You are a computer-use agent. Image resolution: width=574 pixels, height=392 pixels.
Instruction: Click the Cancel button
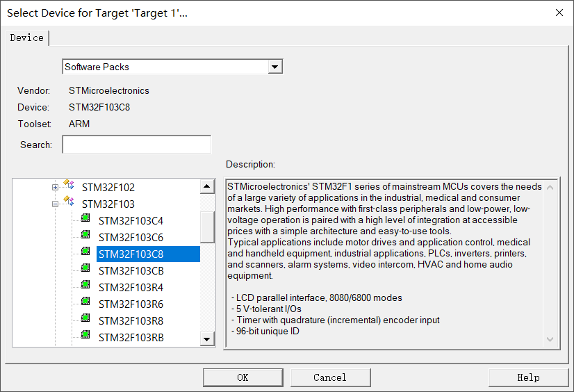[x=330, y=377]
